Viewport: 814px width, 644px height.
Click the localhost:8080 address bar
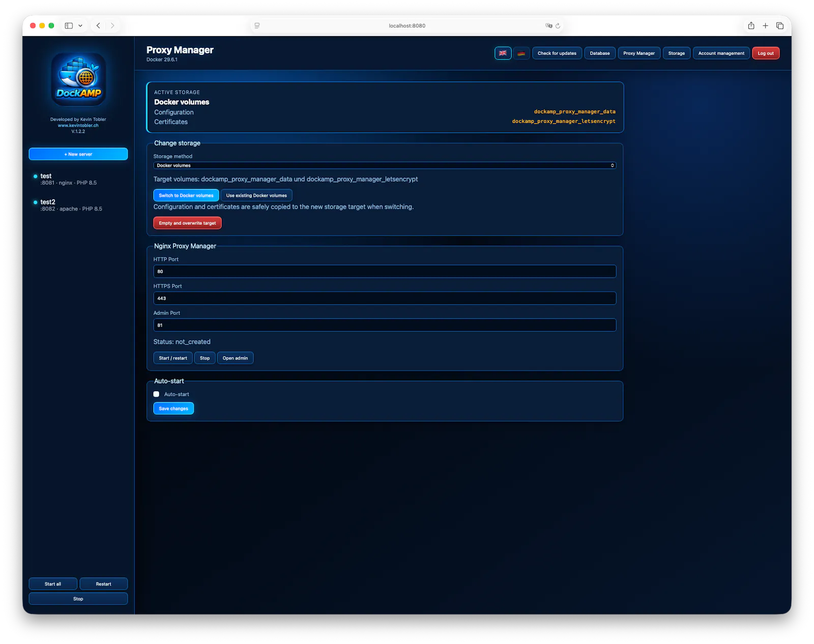pos(407,25)
